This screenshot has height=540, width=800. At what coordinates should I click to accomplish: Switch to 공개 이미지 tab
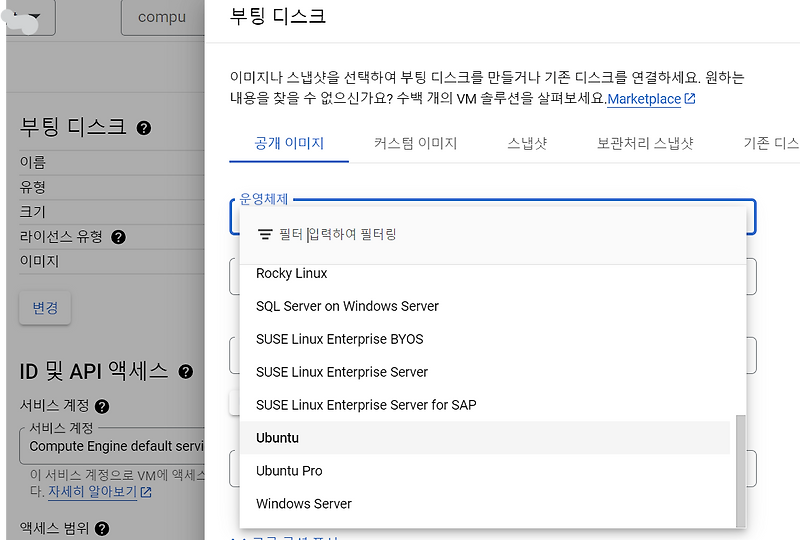tap(289, 143)
